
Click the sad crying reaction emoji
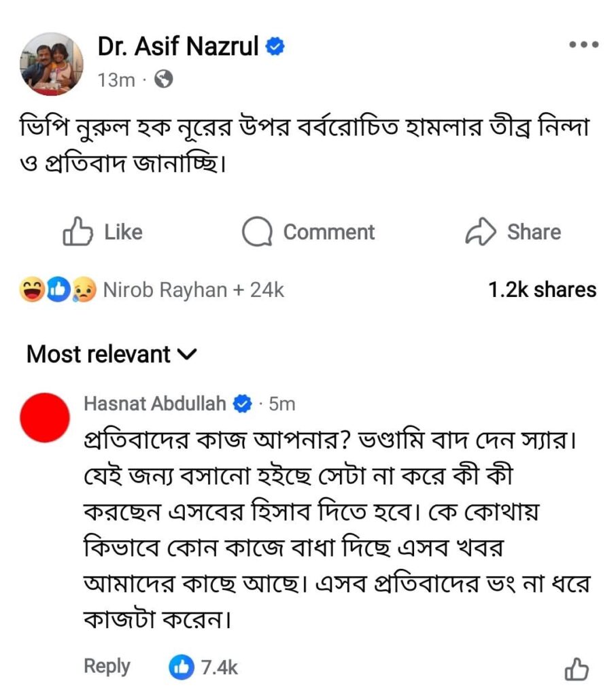(x=84, y=290)
